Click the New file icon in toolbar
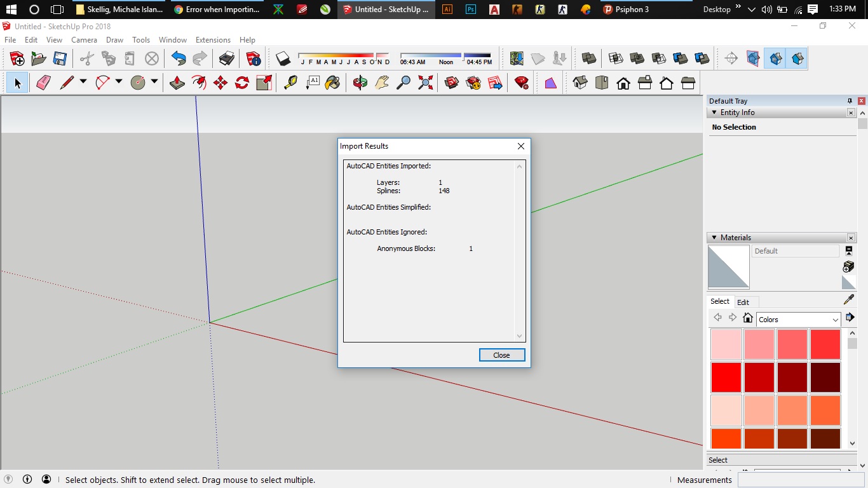Image resolution: width=868 pixels, height=488 pixels. pos(17,59)
